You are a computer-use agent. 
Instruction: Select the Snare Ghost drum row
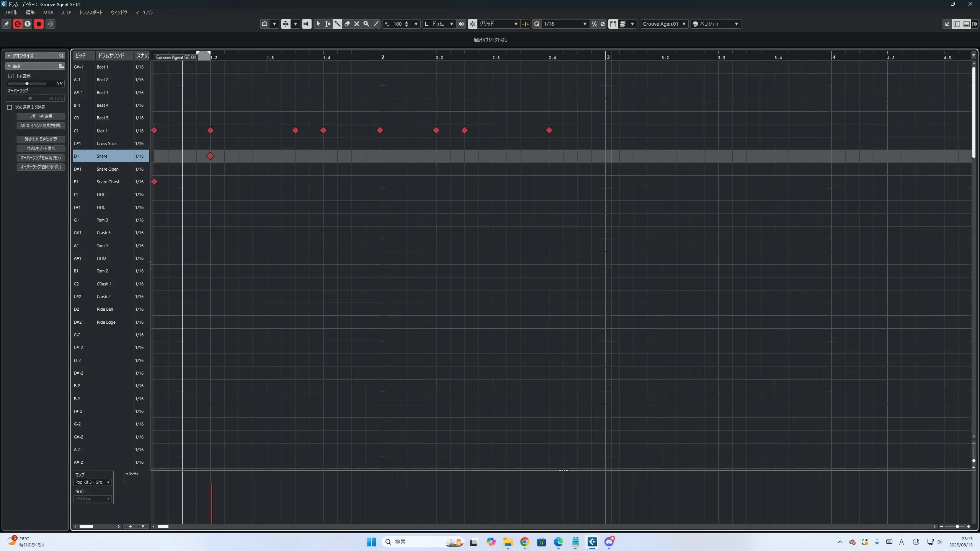coord(108,182)
